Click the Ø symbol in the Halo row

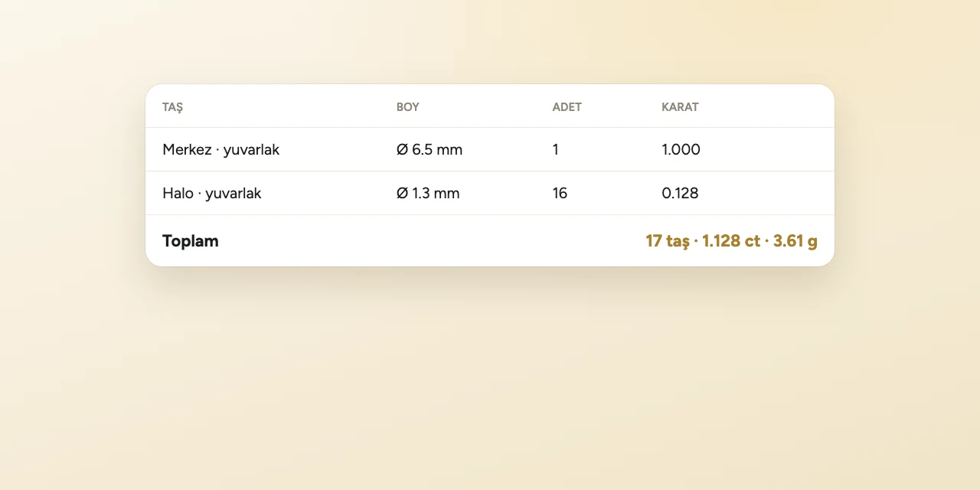click(402, 194)
